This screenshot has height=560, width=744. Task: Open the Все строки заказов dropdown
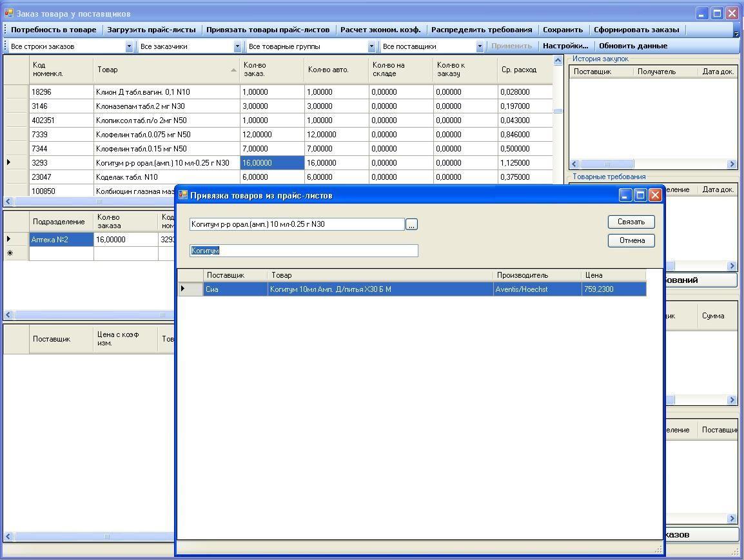pyautogui.click(x=129, y=46)
